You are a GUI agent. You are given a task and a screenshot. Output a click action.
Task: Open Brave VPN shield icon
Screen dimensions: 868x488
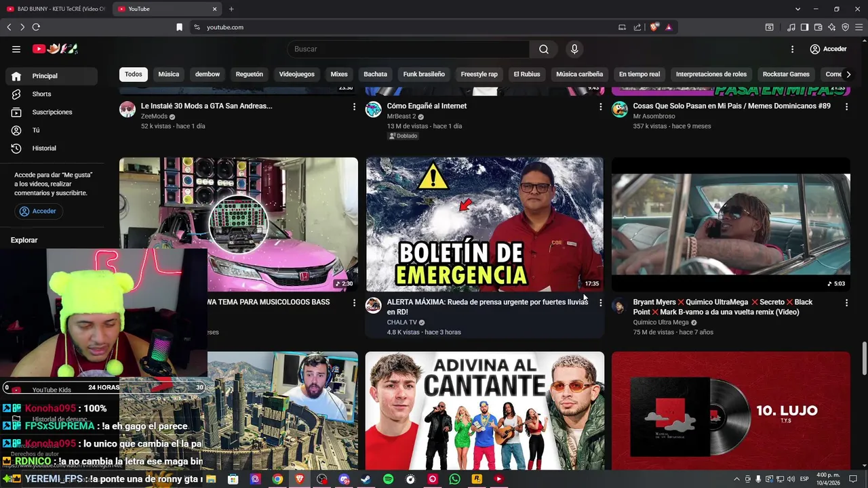point(845,27)
